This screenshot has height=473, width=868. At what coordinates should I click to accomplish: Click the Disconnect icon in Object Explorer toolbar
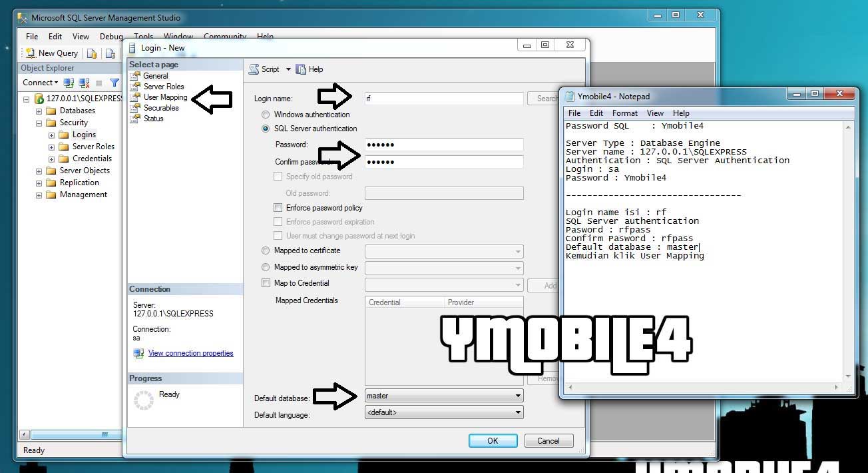[x=84, y=83]
